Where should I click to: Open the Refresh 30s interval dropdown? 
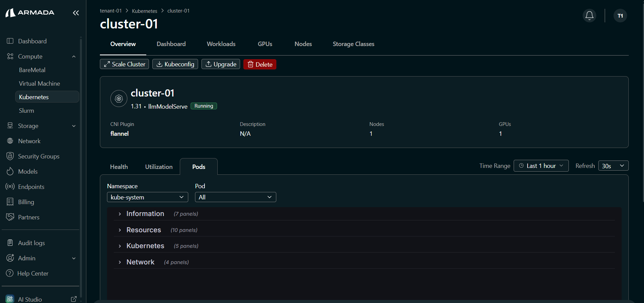click(x=614, y=166)
